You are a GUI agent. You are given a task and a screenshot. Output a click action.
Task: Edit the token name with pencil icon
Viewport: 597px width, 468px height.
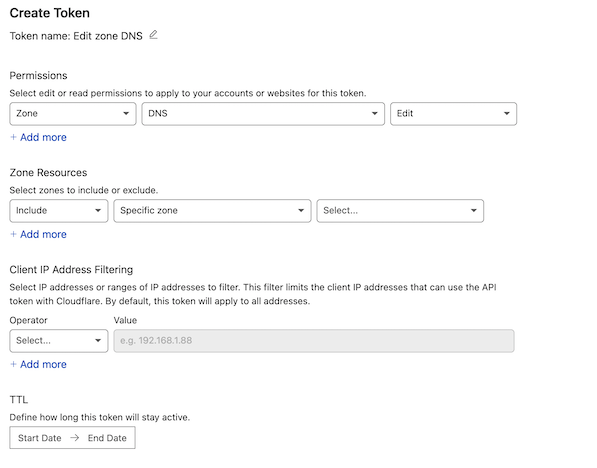(153, 35)
